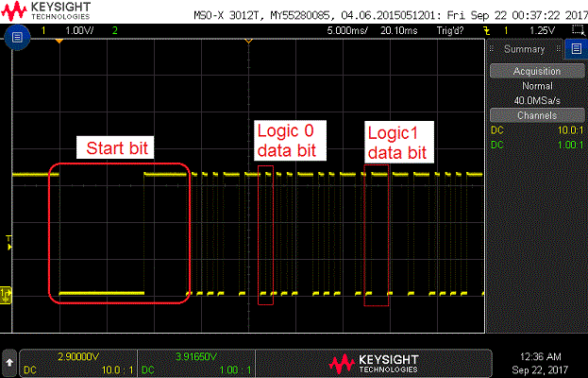Click the blue sidebar menu icon beside Summary
The height and width of the screenshot is (378, 588).
576,49
